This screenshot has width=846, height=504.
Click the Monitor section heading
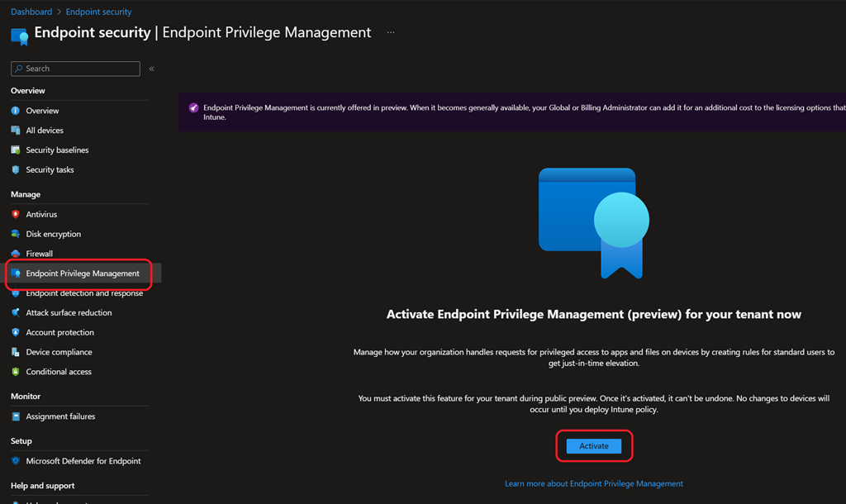click(26, 396)
